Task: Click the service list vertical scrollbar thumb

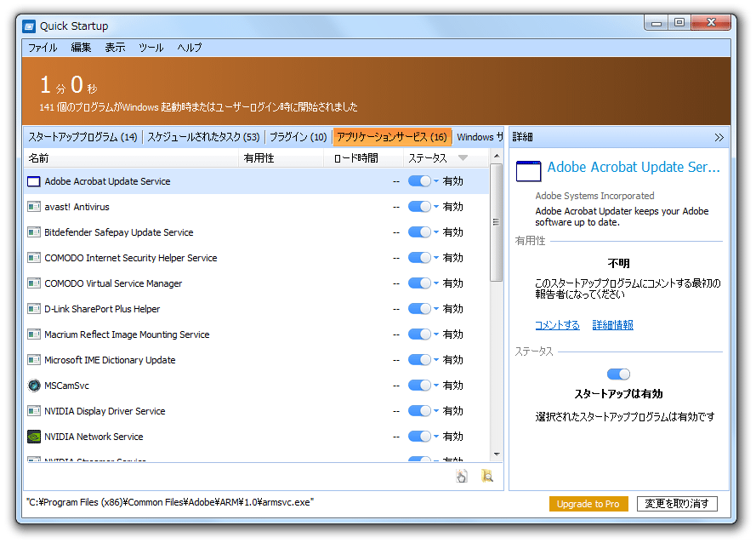Action: click(x=496, y=222)
